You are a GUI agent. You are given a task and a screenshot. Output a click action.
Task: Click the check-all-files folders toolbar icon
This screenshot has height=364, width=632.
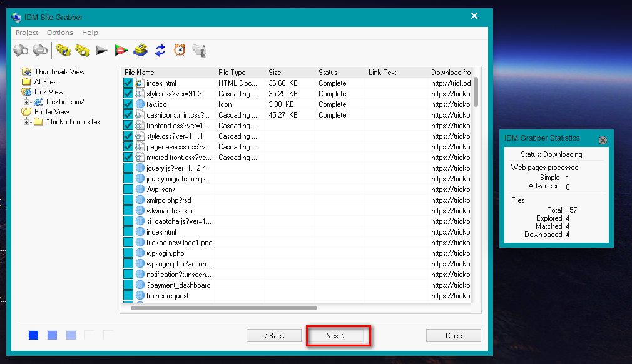[x=63, y=50]
